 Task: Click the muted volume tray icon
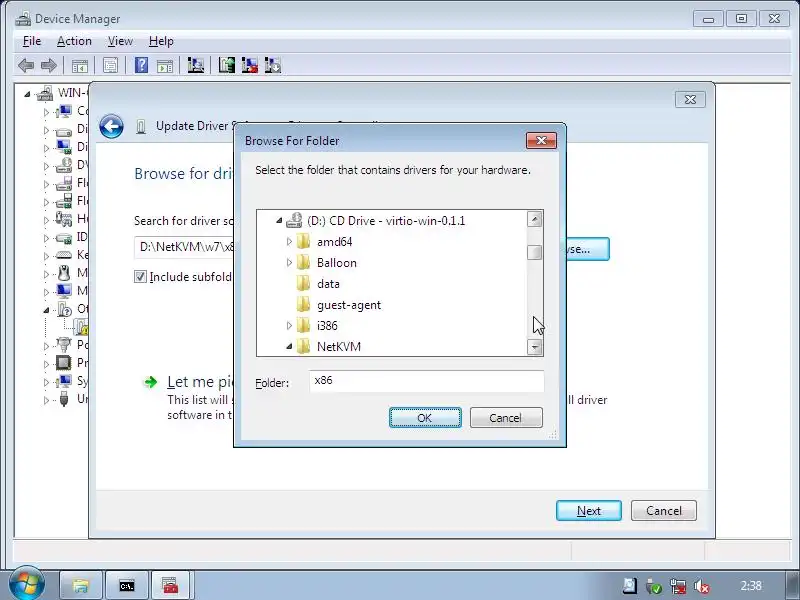pyautogui.click(x=702, y=586)
